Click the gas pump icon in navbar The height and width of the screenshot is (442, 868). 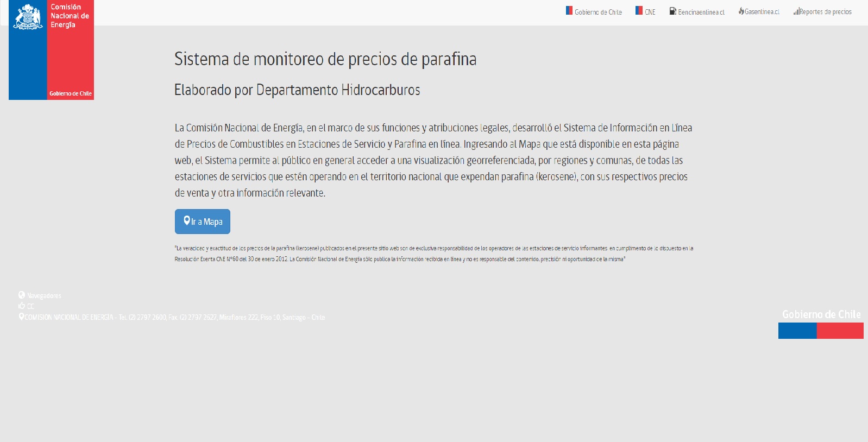pyautogui.click(x=672, y=11)
